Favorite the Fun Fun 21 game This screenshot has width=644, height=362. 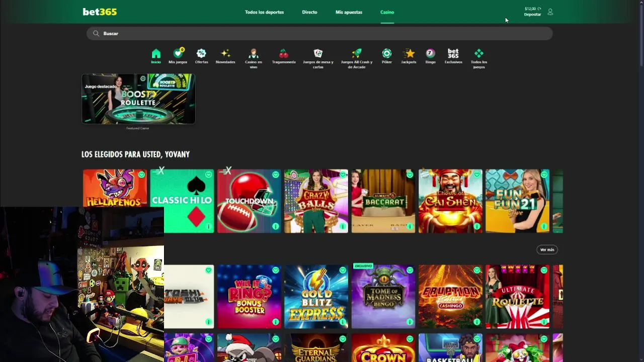544,174
